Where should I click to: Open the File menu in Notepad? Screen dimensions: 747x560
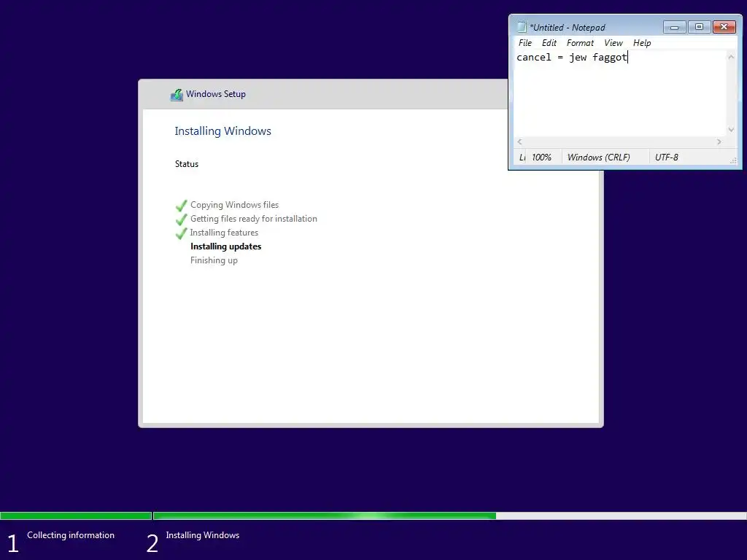[x=525, y=43]
